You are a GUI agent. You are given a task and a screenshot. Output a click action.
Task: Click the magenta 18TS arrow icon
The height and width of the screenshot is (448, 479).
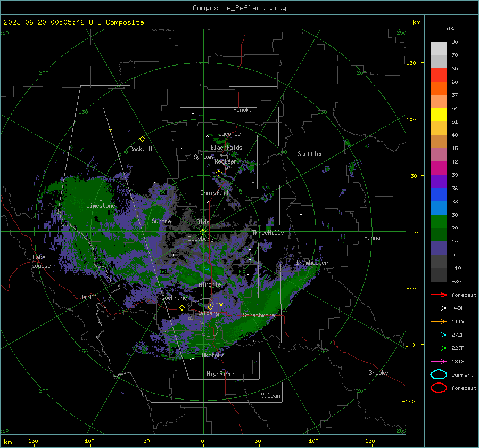click(x=439, y=362)
